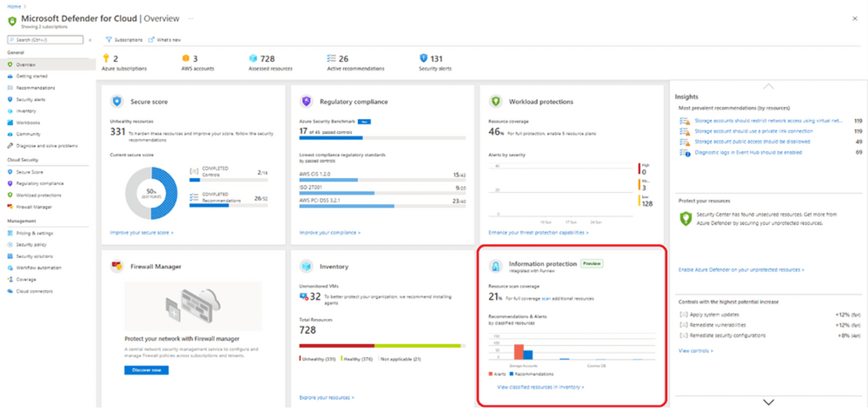Click the Active recommendations list icon

331,58
